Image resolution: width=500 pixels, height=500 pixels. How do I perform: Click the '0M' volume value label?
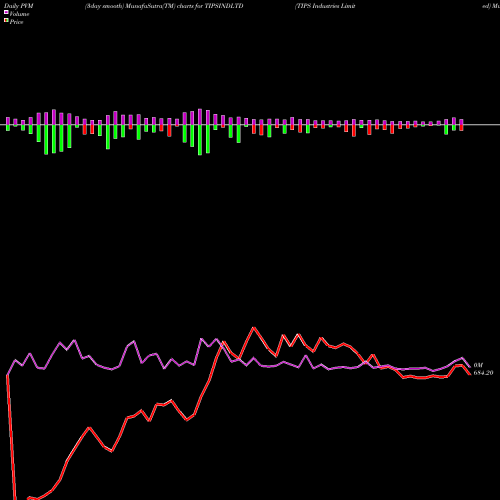coord(478,365)
